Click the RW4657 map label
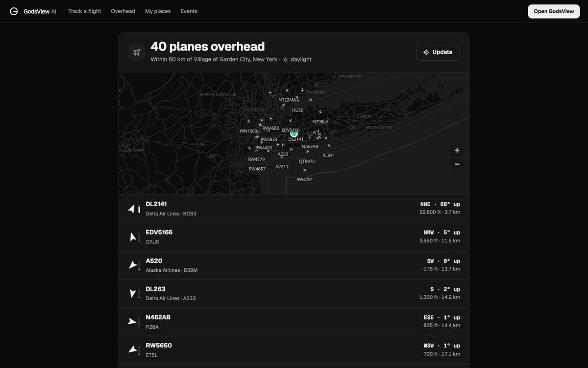This screenshot has height=368, width=588. coord(257,169)
